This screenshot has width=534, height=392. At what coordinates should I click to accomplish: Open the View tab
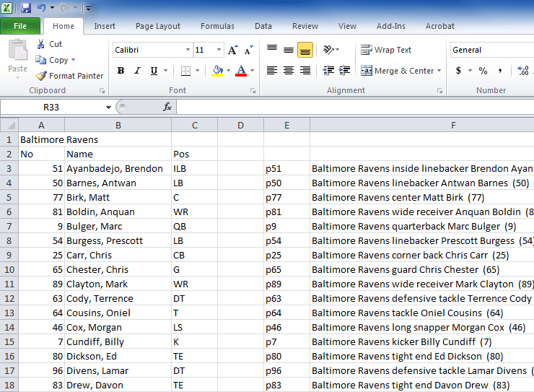[x=347, y=26]
